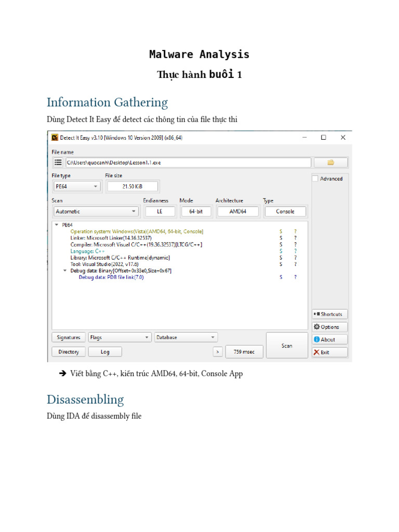399x532 pixels.
Task: Click the ? link on Tool Visual Studio row
Action: pyautogui.click(x=295, y=264)
